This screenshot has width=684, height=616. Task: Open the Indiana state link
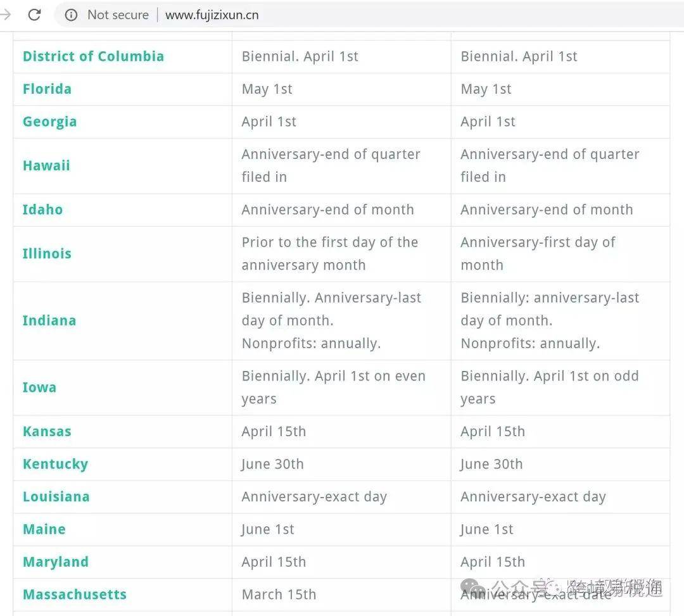click(49, 320)
